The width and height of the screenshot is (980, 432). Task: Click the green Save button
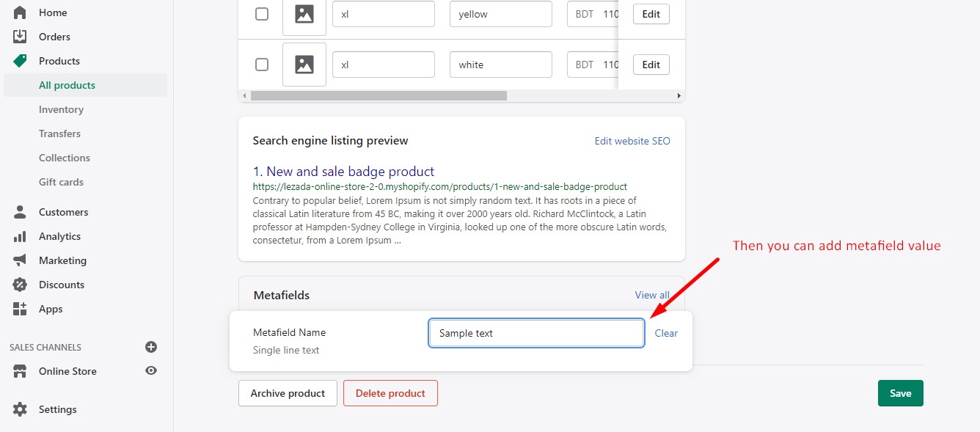(900, 393)
